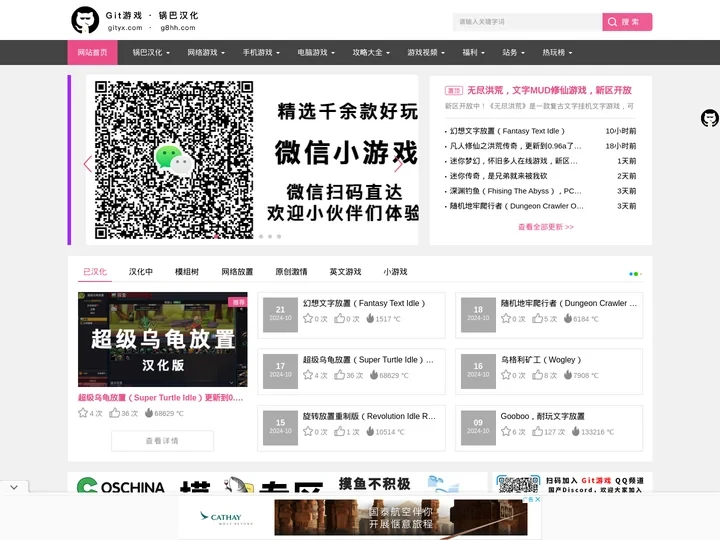
Task: Like the 幻想文字放置 card thumbs-up
Action: pyautogui.click(x=339, y=318)
